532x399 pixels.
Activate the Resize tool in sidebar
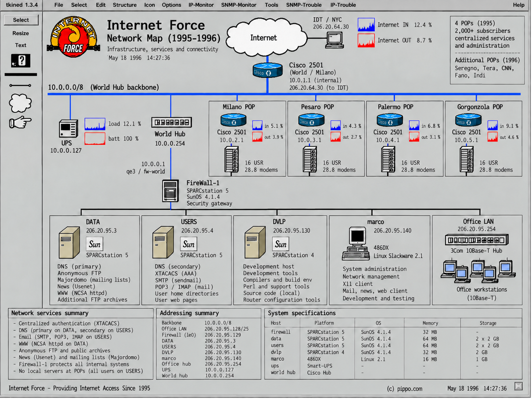pos(21,33)
